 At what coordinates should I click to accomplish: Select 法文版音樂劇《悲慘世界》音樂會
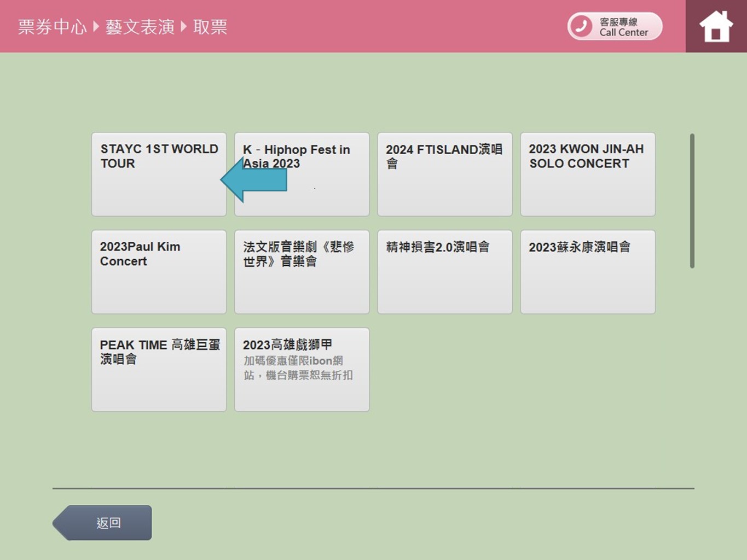click(x=302, y=272)
